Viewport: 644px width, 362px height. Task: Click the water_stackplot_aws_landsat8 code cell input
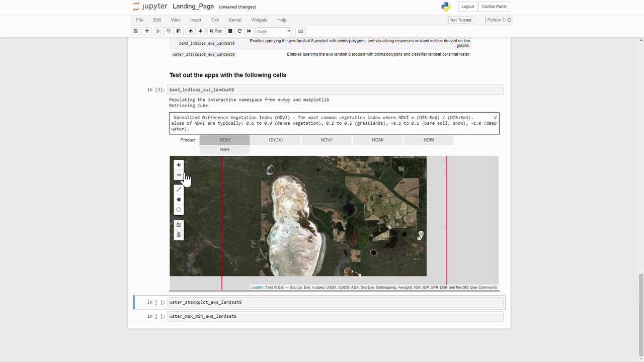(335, 302)
